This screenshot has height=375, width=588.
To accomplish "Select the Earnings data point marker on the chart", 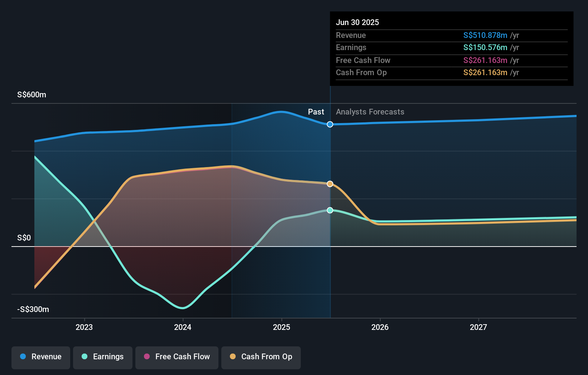I will point(330,210).
